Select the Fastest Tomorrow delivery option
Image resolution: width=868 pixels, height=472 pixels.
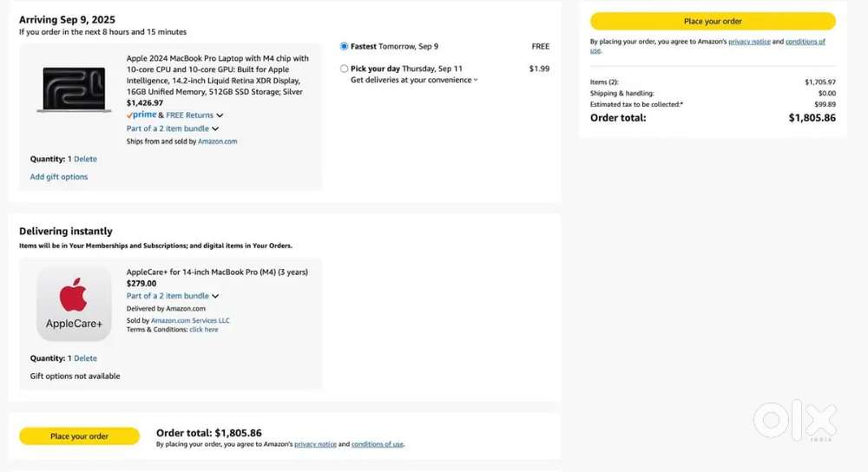tap(345, 47)
